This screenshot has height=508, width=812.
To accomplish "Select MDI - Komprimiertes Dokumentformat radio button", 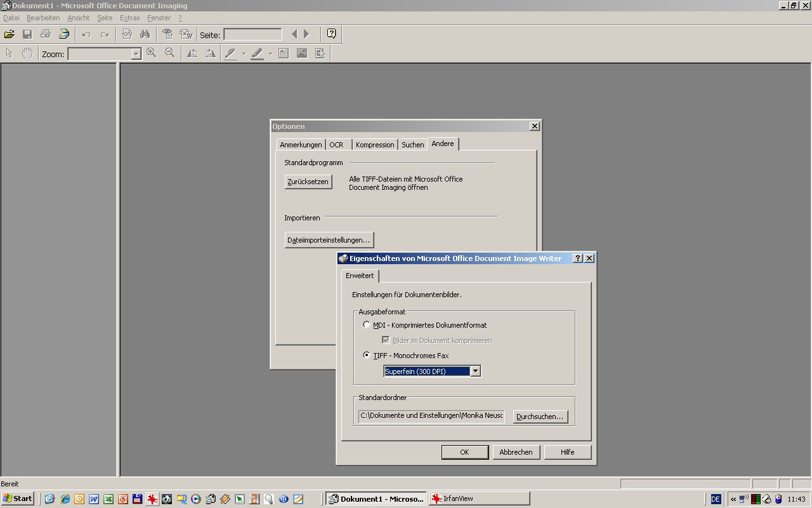I will click(367, 324).
